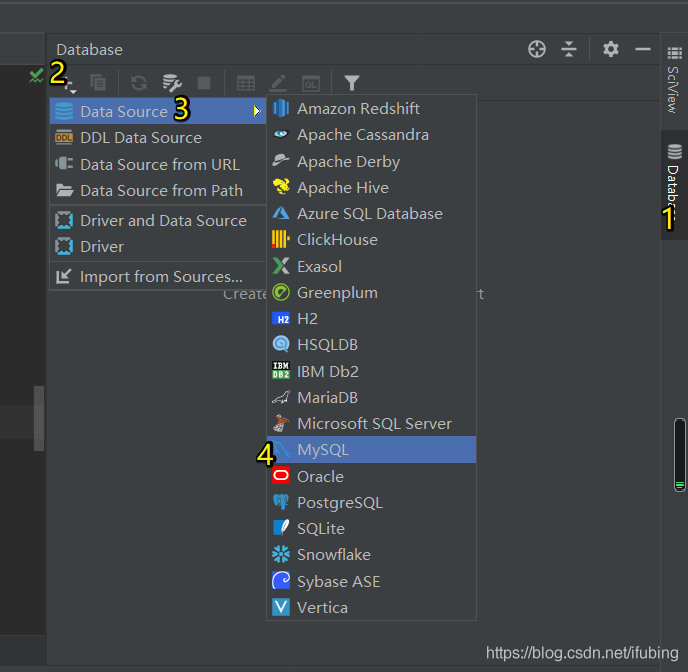Select Oracle data source
Screen dimensions: 688x672
(x=371, y=476)
